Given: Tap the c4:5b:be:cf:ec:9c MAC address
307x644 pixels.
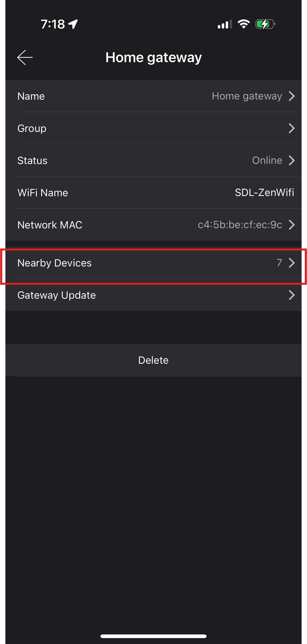Looking at the screenshot, I should pyautogui.click(x=240, y=225).
